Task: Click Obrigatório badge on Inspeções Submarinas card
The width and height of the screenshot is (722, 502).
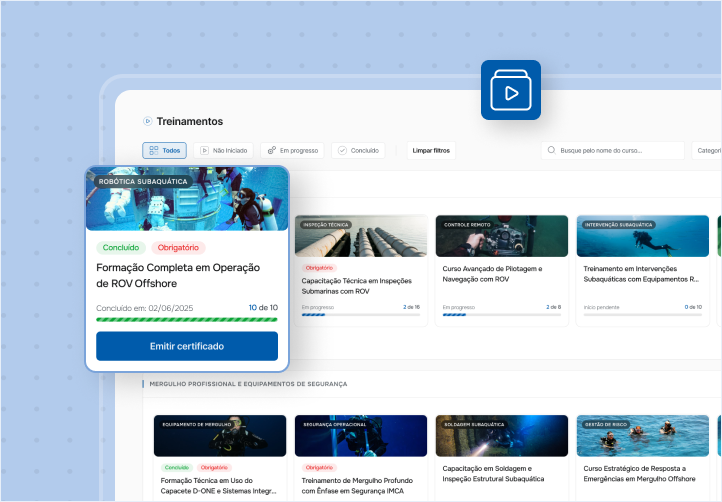Action: click(319, 268)
